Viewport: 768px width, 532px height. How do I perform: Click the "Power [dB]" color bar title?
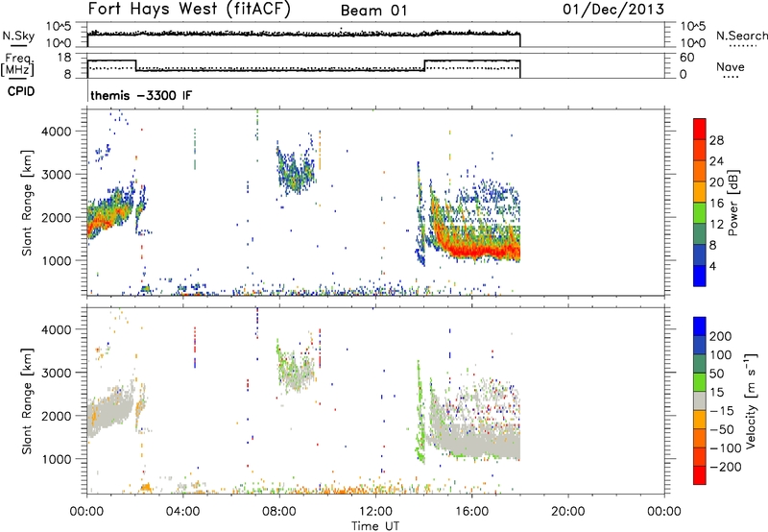[x=732, y=203]
